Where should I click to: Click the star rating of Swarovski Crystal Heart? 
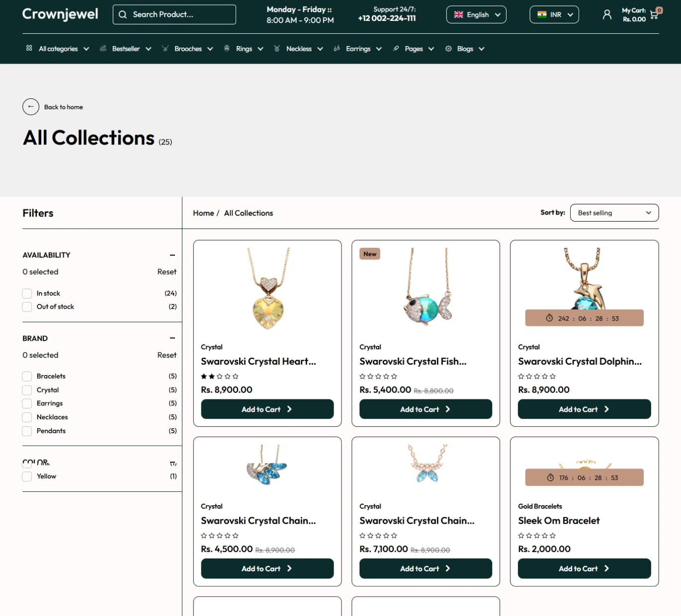[x=220, y=377]
